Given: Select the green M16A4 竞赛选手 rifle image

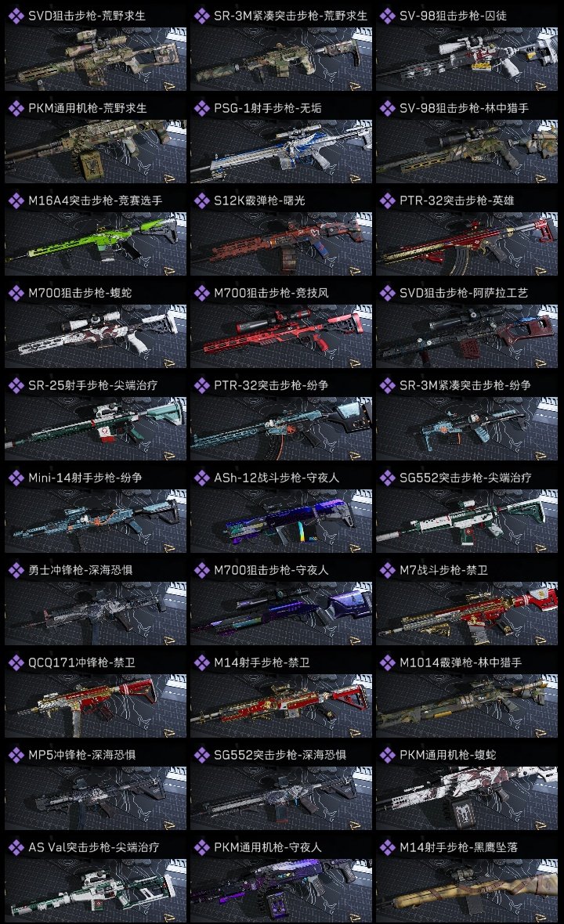Looking at the screenshot, I should tap(96, 244).
